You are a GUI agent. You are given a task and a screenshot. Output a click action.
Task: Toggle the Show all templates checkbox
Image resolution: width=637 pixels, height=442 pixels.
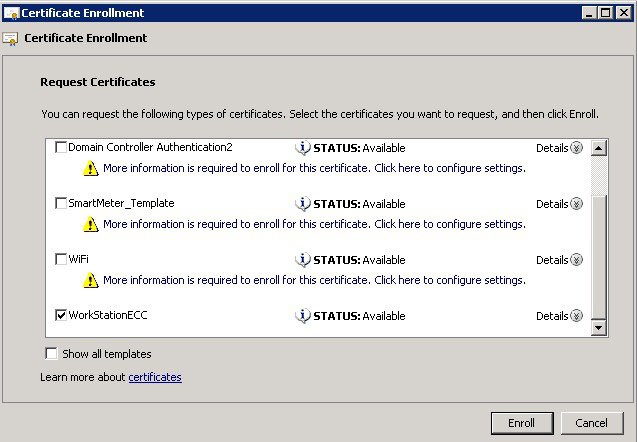coord(52,354)
